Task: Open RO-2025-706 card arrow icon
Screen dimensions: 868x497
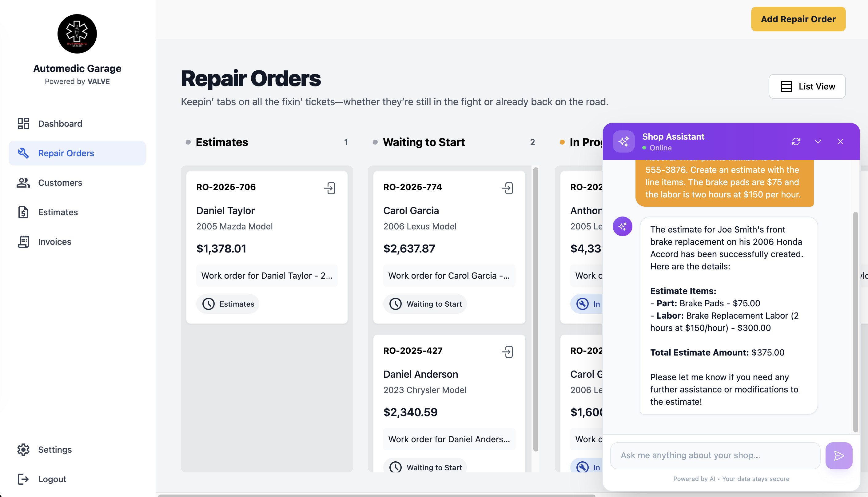Action: [329, 188]
